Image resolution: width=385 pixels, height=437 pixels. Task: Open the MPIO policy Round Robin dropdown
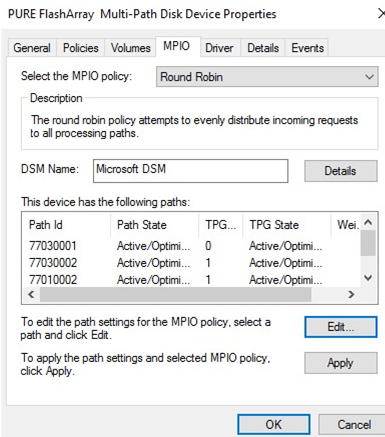point(267,77)
